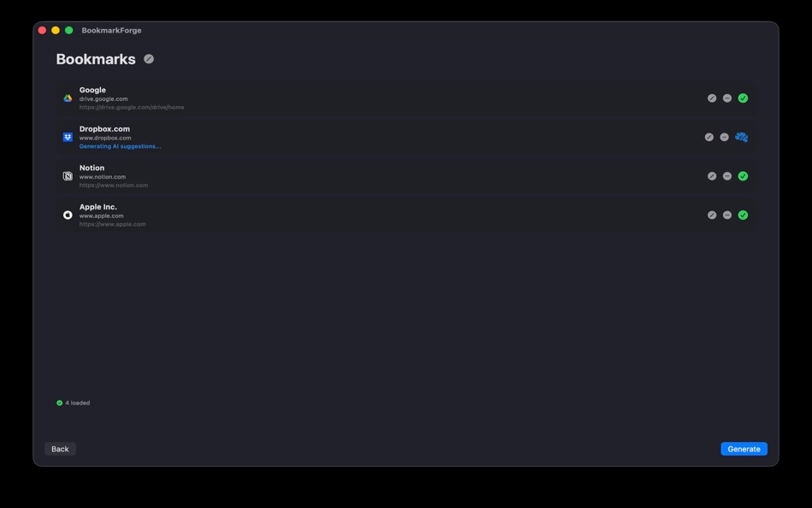Edit the Apple Inc. bookmark entry
Viewport: 812px width, 508px height.
[x=712, y=215]
